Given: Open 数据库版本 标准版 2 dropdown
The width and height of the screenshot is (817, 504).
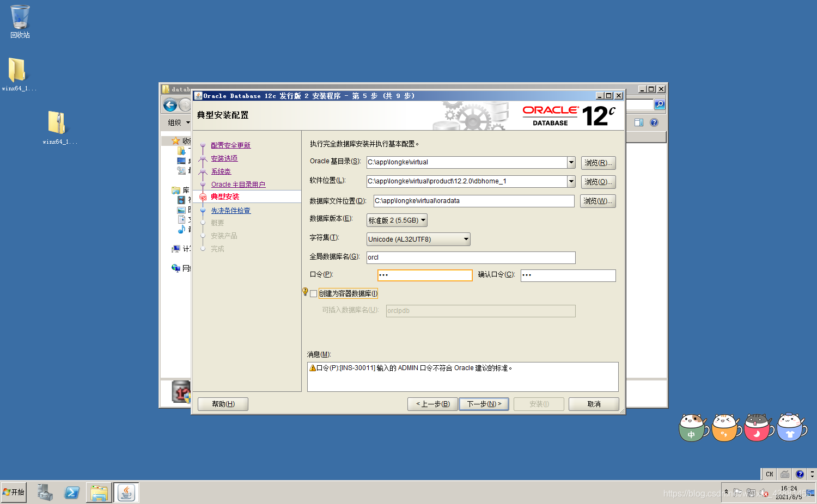Looking at the screenshot, I should point(397,220).
